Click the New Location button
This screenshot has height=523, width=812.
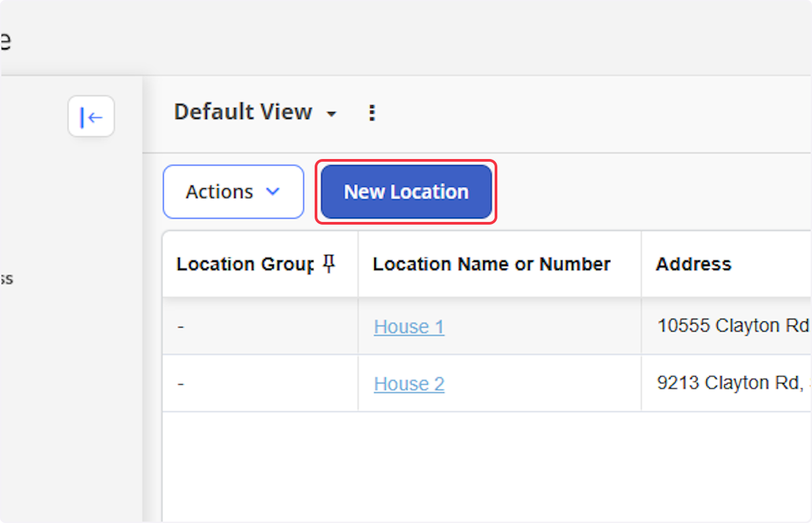coord(406,191)
